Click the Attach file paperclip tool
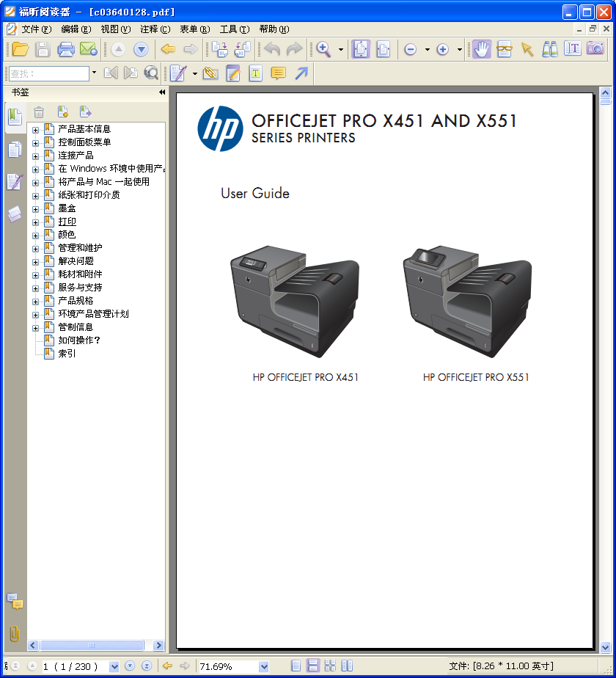This screenshot has width=616, height=678. point(210,73)
